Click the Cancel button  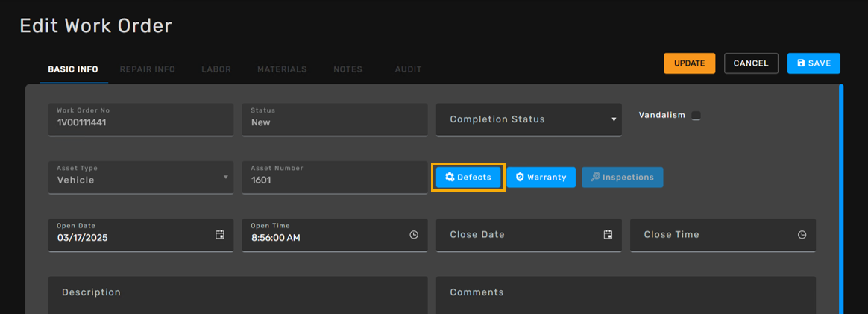[x=751, y=63]
